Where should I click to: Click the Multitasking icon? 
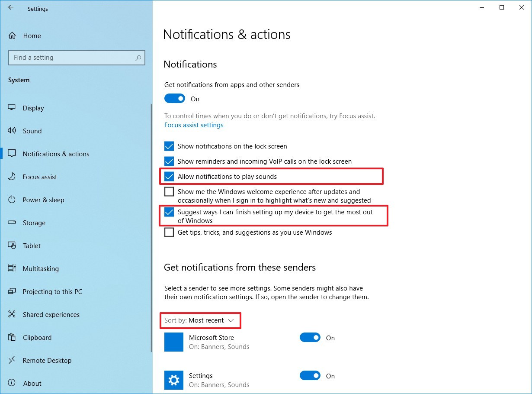12,268
